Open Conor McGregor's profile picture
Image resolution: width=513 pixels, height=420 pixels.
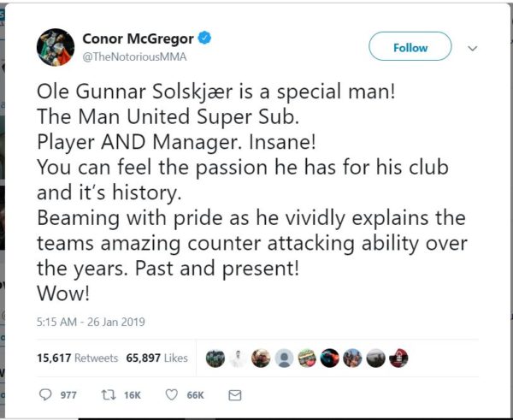click(x=54, y=47)
